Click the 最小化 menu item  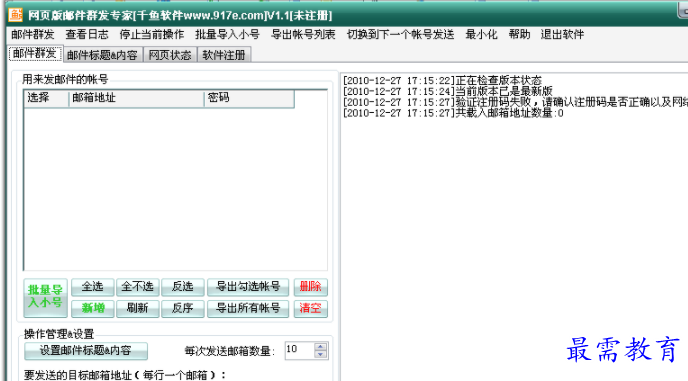point(481,35)
